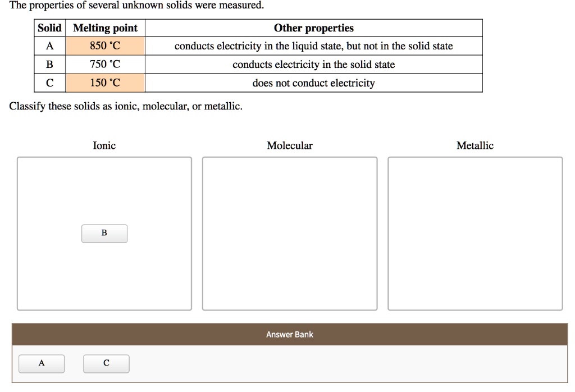Click the classify solids instruction text
This screenshot has height=392, width=575.
125,106
